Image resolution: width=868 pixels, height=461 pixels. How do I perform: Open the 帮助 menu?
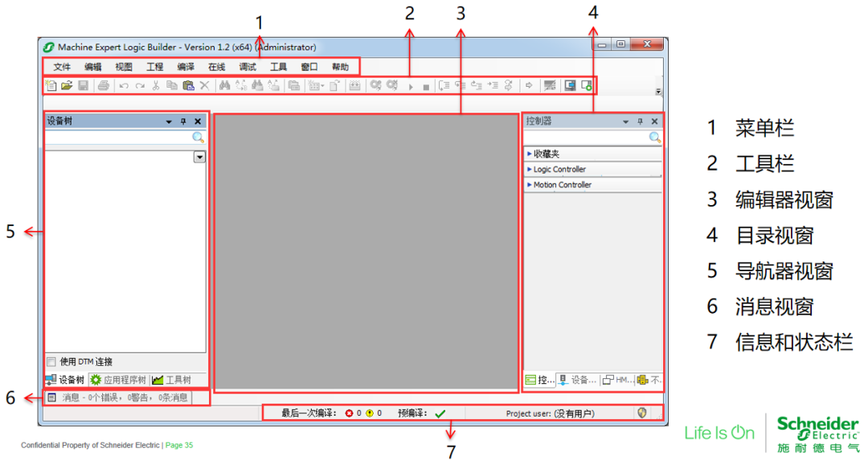(x=341, y=67)
